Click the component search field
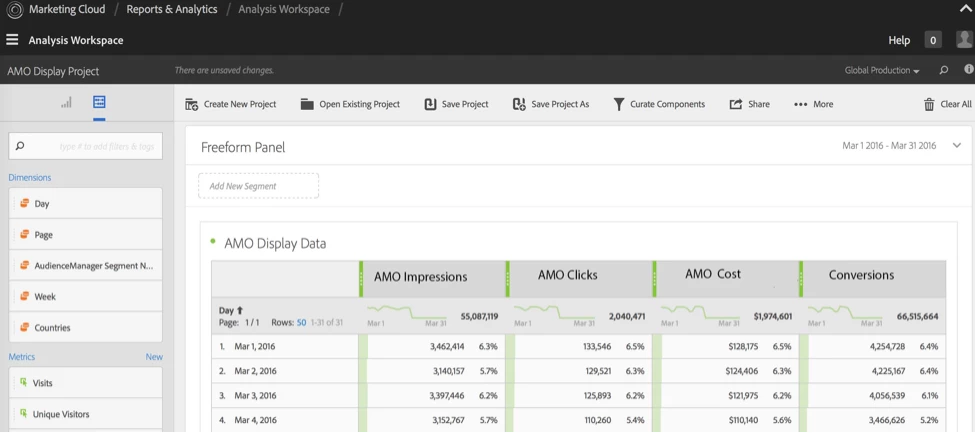This screenshot has width=975, height=433. [x=85, y=146]
